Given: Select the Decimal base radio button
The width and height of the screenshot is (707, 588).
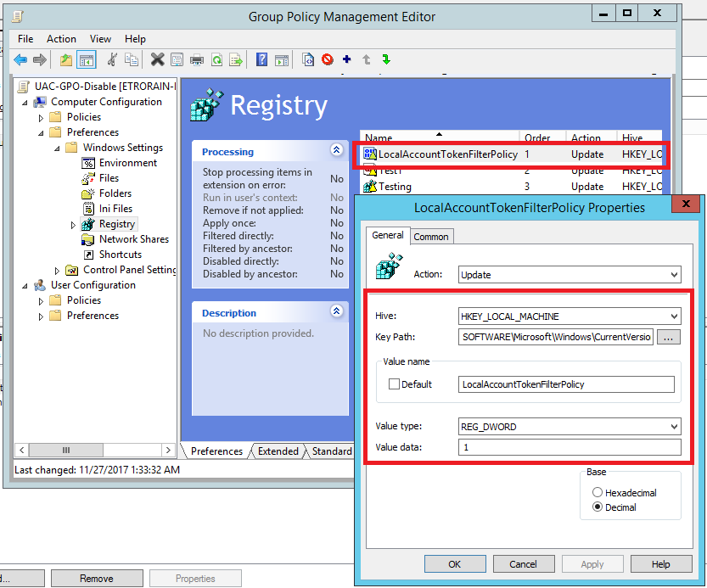Looking at the screenshot, I should coord(598,507).
